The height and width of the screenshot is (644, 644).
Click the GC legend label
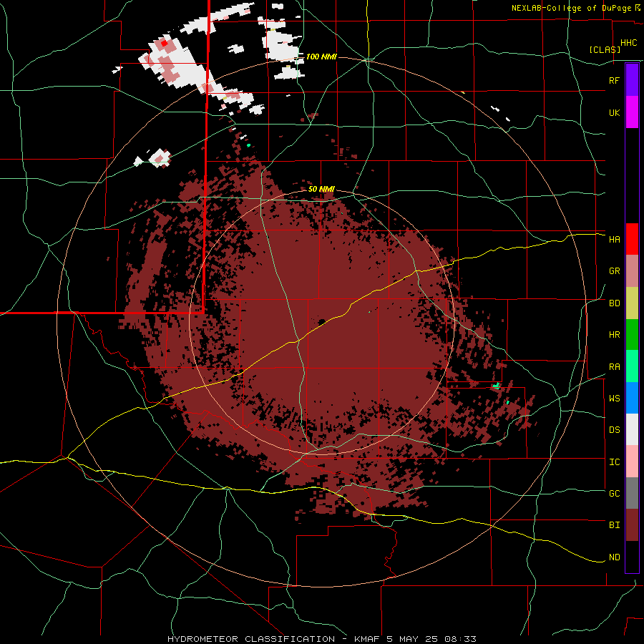[614, 494]
